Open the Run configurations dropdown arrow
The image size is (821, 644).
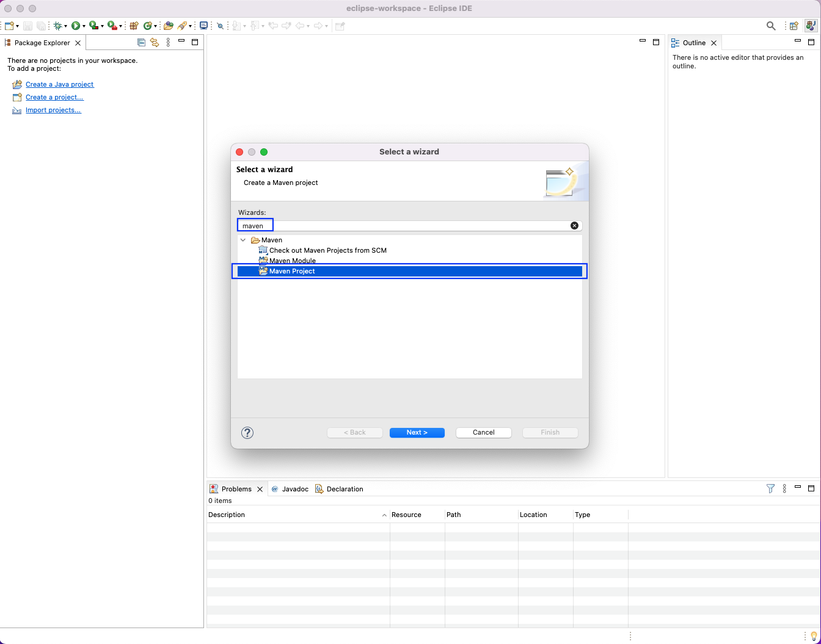(x=84, y=26)
